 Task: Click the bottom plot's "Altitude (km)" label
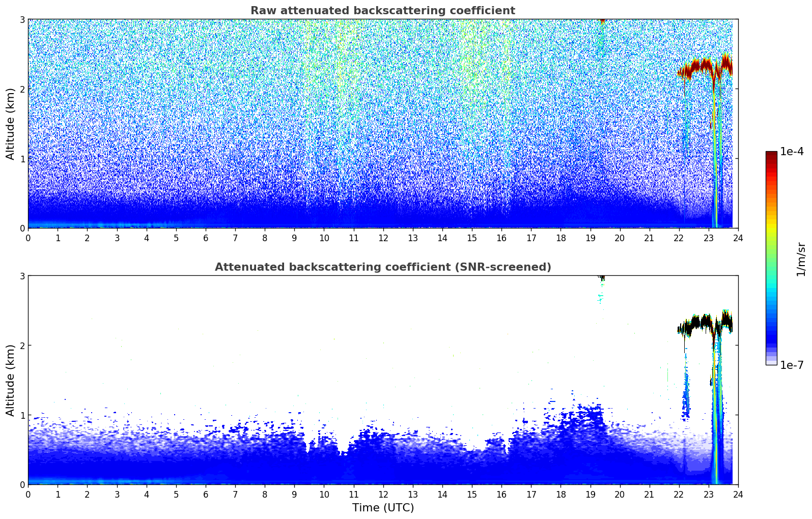(11, 380)
